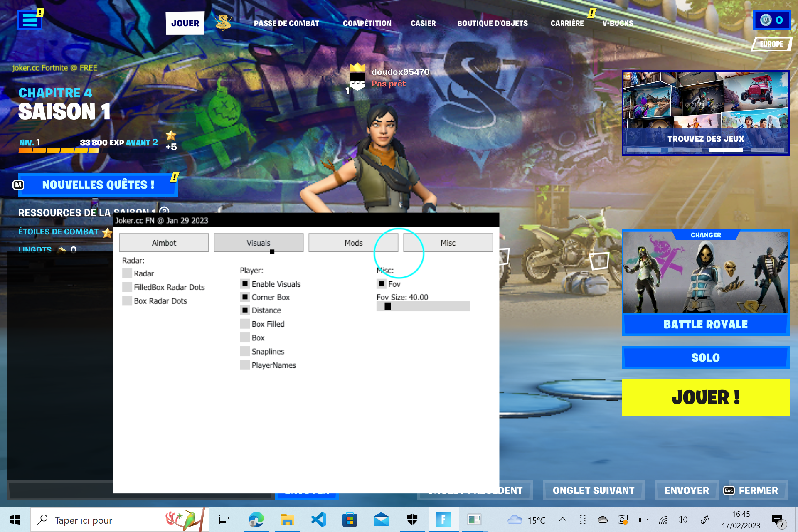This screenshot has width=798, height=532.
Task: Click the V-Bucks balance coin icon
Action: [x=766, y=20]
